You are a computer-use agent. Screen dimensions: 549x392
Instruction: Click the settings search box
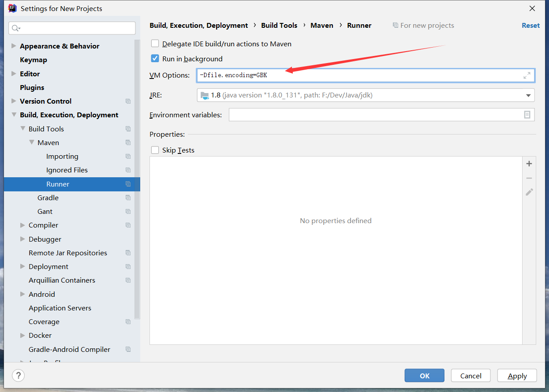[x=72, y=28]
